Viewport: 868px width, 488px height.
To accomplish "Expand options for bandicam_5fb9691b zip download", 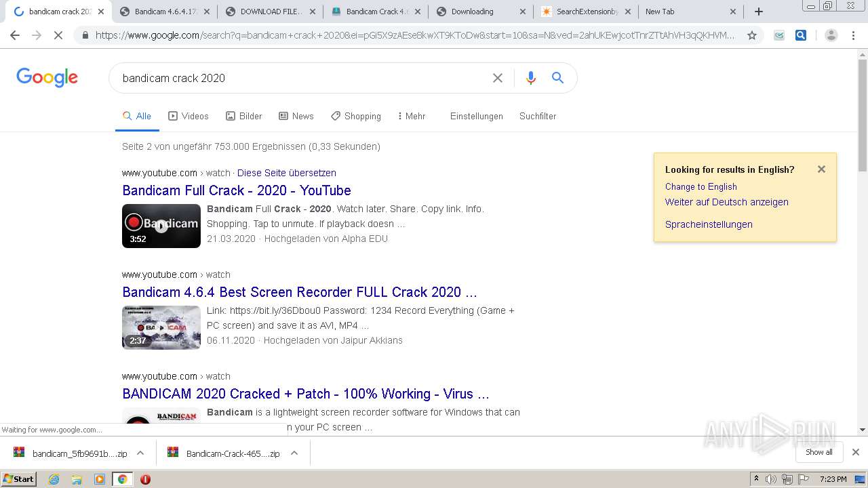I will [x=140, y=453].
